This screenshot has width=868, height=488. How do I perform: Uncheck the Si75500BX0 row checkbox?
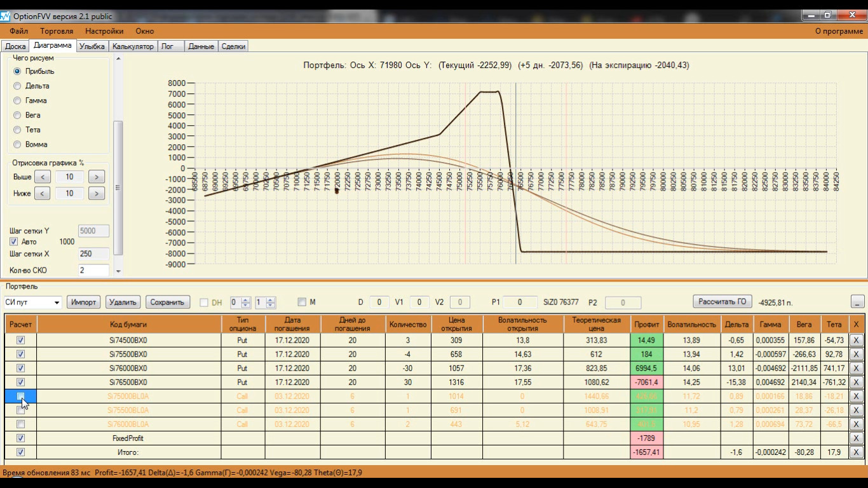pos(20,355)
